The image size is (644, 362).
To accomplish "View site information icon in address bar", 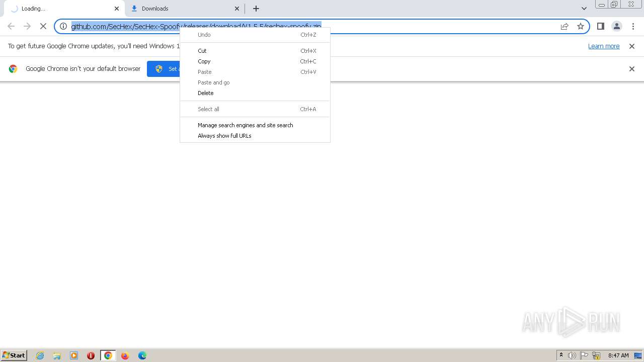I will (x=63, y=26).
